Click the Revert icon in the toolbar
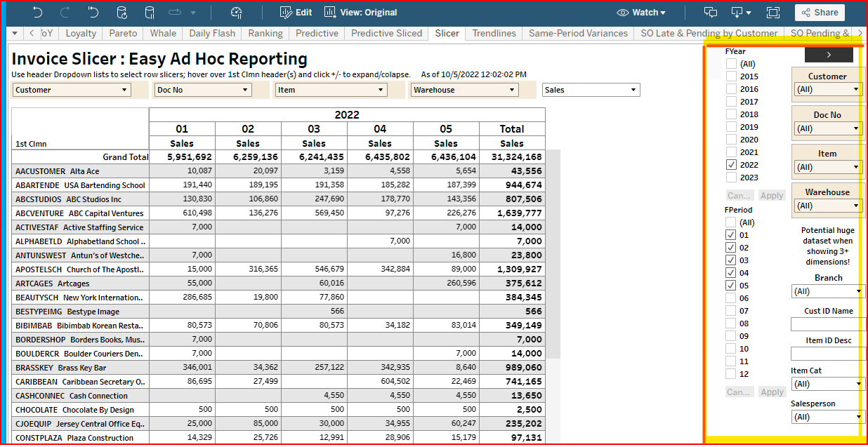Image resolution: width=868 pixels, height=447 pixels. tap(93, 13)
